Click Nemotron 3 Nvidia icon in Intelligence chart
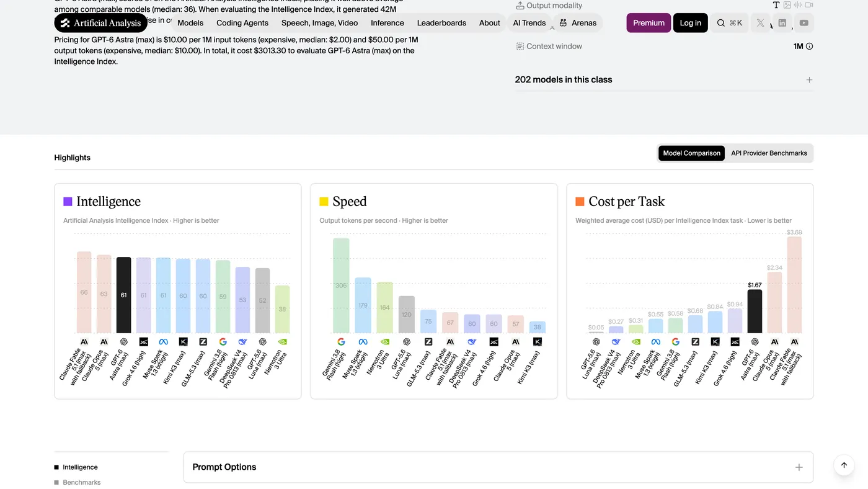 283,342
